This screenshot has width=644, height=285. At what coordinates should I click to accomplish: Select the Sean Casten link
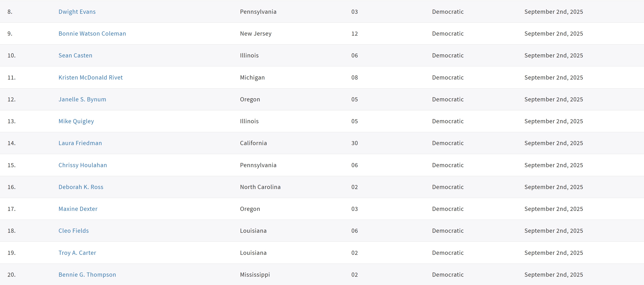75,56
